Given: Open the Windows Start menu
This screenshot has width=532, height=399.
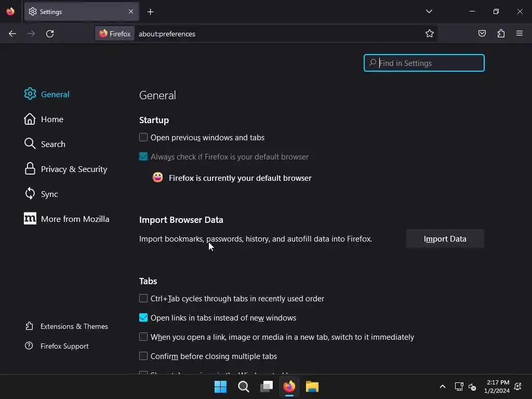Looking at the screenshot, I should click(220, 387).
